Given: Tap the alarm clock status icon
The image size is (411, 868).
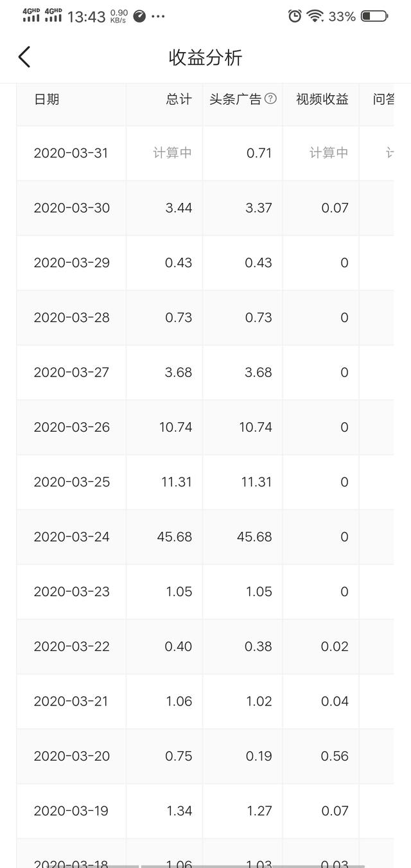Looking at the screenshot, I should coord(295,17).
